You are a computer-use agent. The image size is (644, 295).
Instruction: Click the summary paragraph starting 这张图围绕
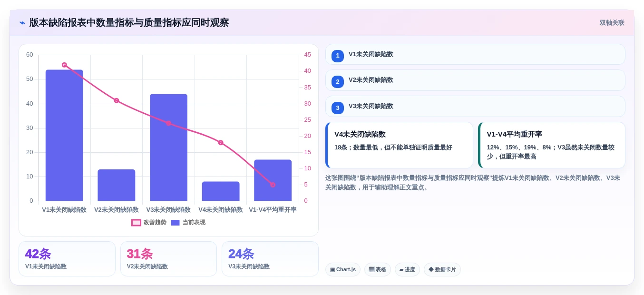[x=473, y=183]
